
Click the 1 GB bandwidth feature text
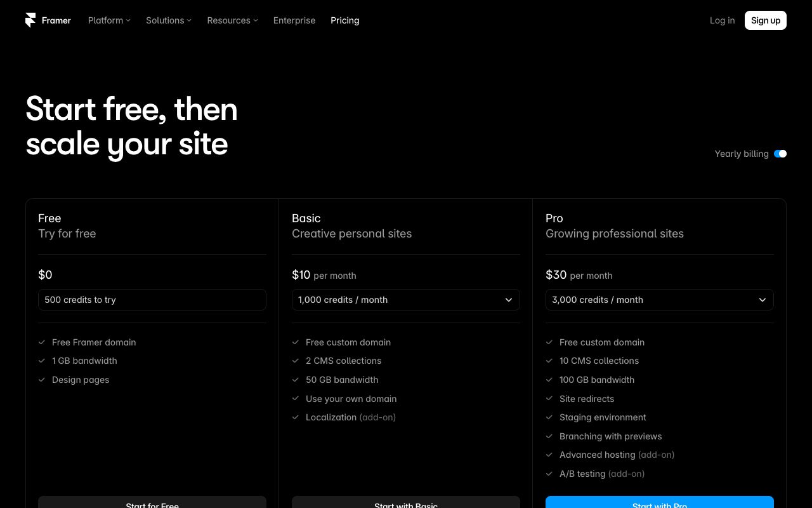pos(84,361)
